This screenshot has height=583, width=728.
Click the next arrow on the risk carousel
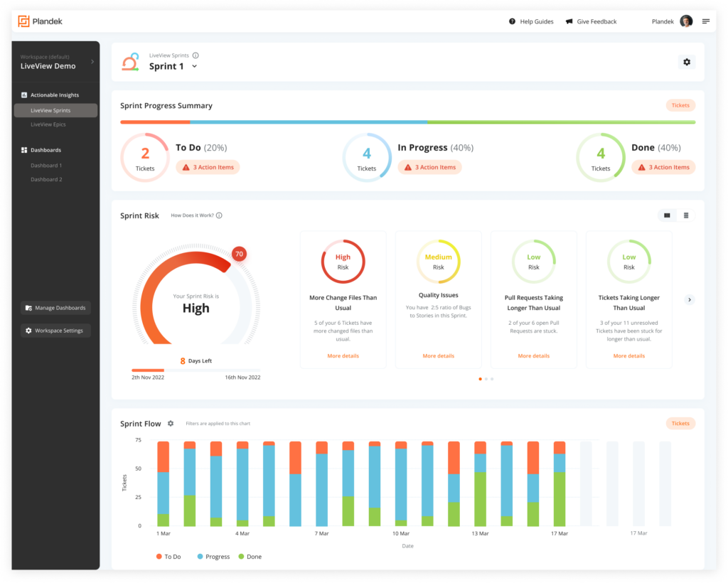(689, 299)
